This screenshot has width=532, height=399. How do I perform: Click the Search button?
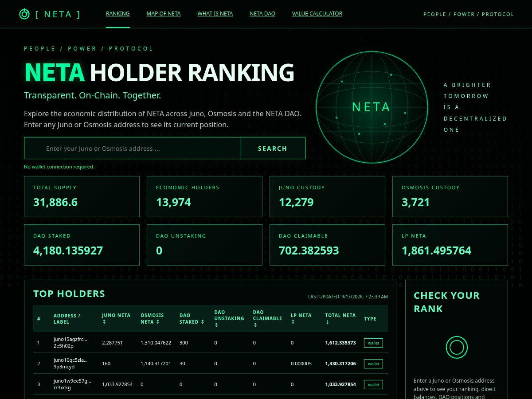[273, 149]
